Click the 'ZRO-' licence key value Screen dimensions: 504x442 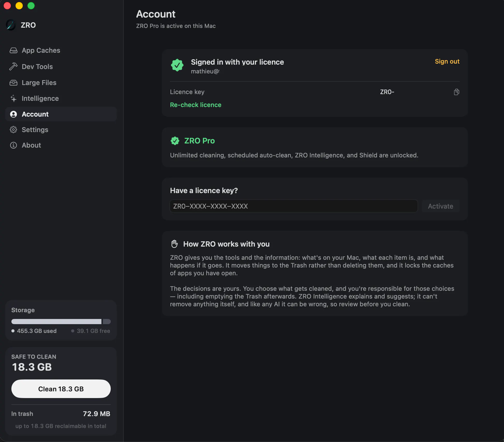point(387,92)
